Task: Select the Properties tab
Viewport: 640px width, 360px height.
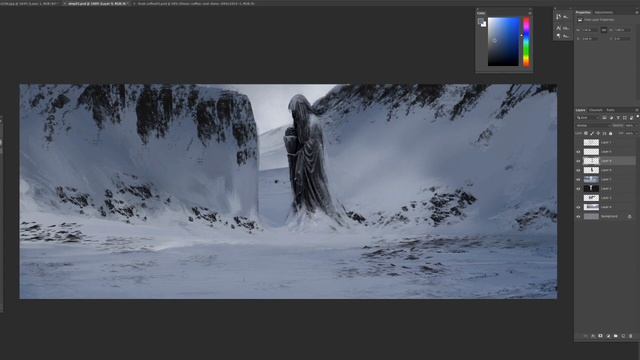Action: pyautogui.click(x=583, y=12)
